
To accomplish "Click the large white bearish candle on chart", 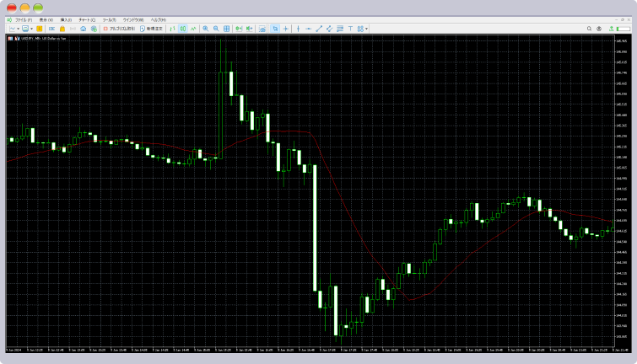I will tap(314, 227).
